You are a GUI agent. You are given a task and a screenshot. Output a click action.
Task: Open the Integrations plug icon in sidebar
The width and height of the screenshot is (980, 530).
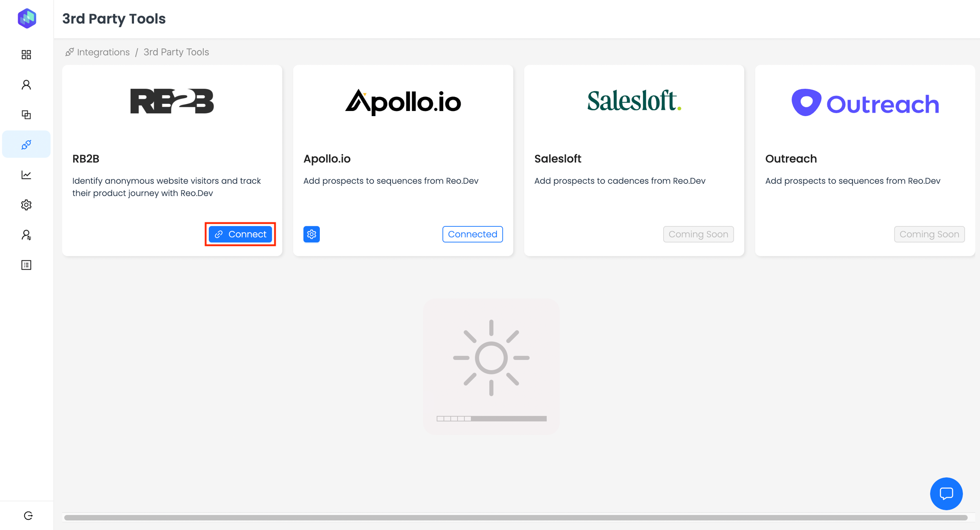click(x=26, y=145)
